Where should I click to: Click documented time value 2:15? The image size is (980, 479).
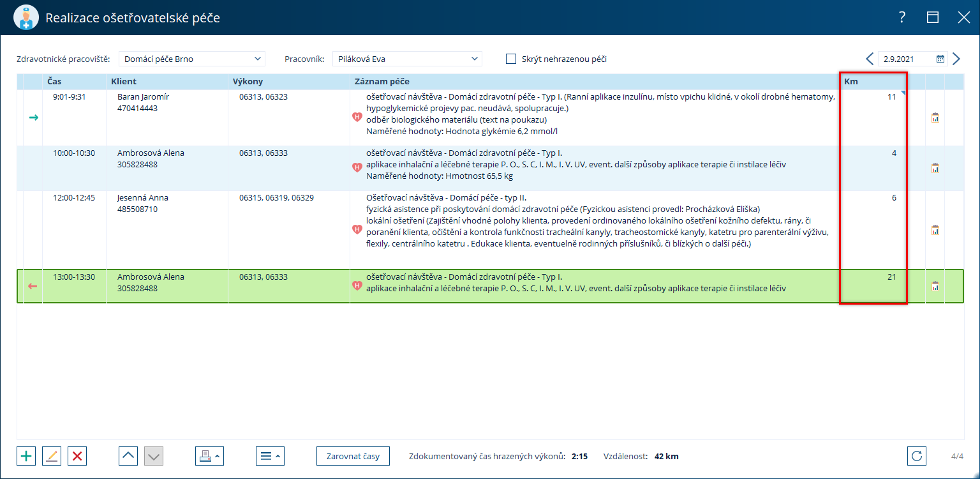coord(579,457)
